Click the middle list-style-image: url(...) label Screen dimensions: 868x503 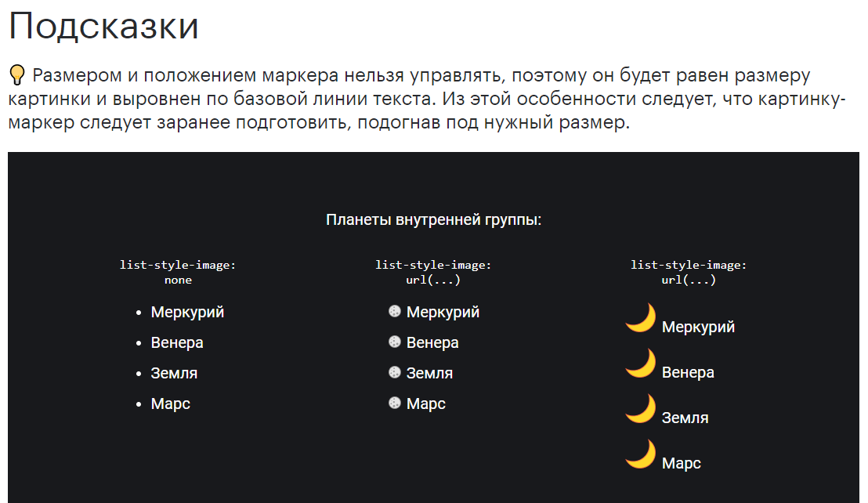point(433,272)
